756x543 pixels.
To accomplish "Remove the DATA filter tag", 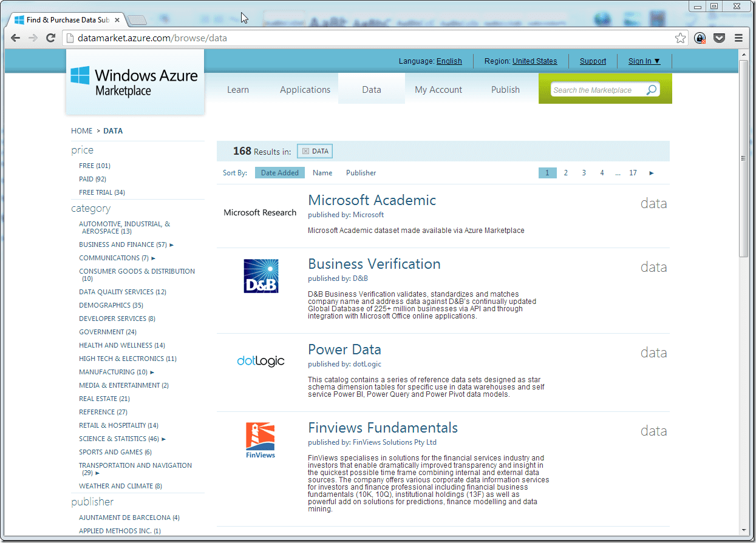I will pyautogui.click(x=306, y=151).
